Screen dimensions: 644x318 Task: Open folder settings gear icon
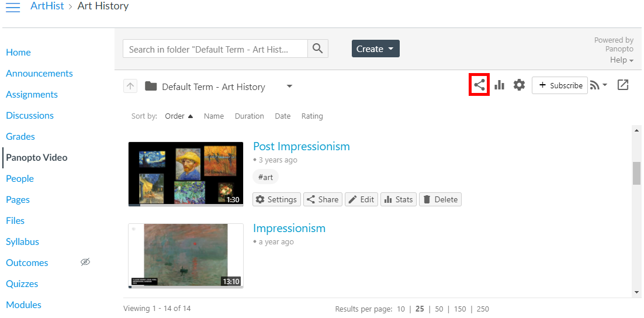tap(519, 85)
